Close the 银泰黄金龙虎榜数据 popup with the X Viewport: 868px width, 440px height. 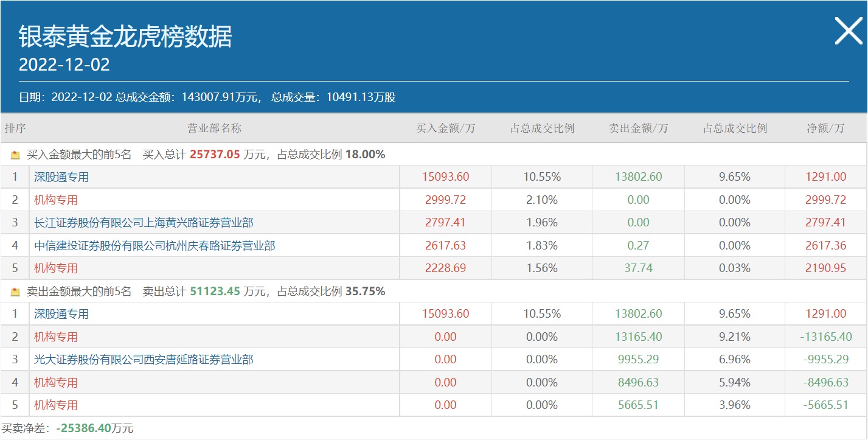(x=848, y=31)
